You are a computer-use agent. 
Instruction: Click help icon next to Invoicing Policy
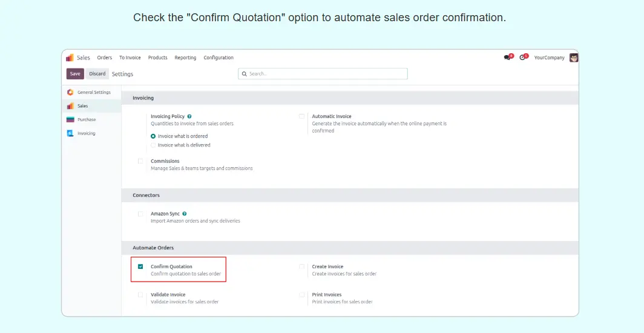(x=189, y=116)
